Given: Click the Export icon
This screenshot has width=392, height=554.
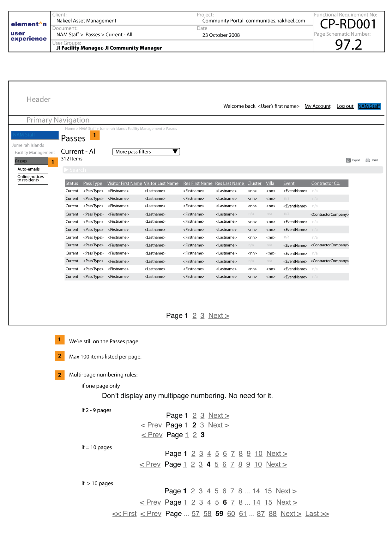Looking at the screenshot, I should [348, 160].
